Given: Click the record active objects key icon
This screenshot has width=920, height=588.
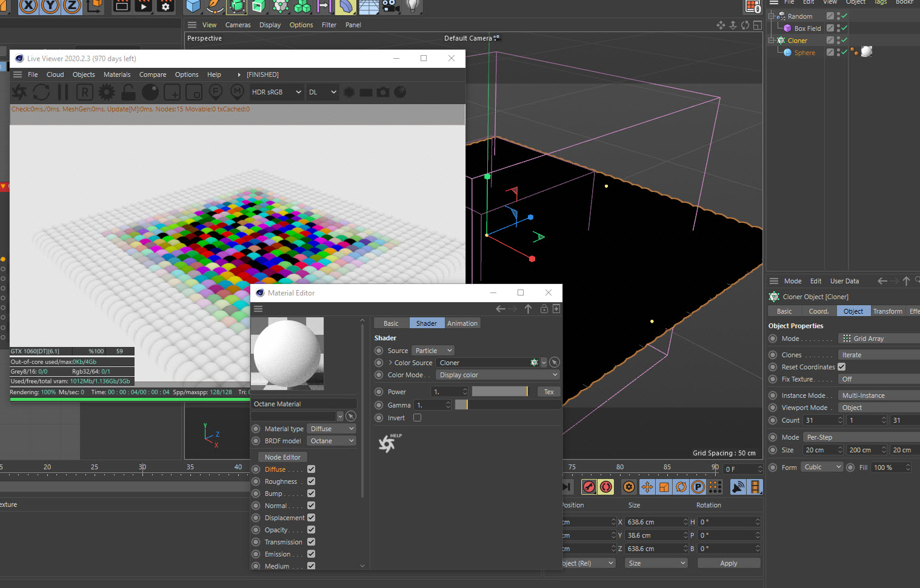Looking at the screenshot, I should 589,487.
